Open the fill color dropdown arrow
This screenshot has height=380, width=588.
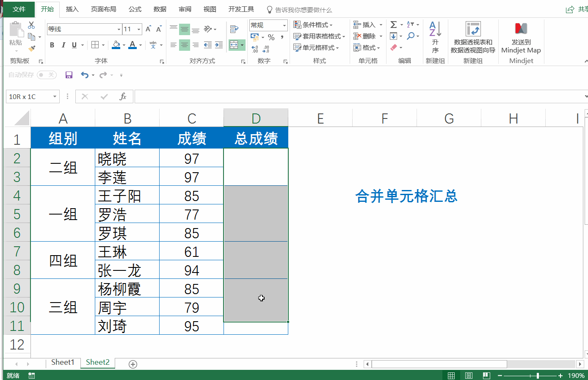coord(123,44)
